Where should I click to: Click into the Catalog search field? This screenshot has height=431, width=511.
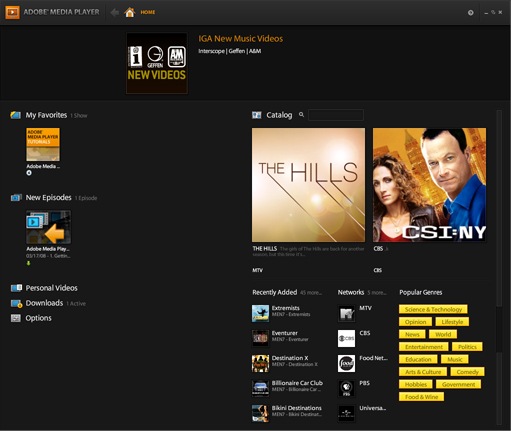click(336, 115)
